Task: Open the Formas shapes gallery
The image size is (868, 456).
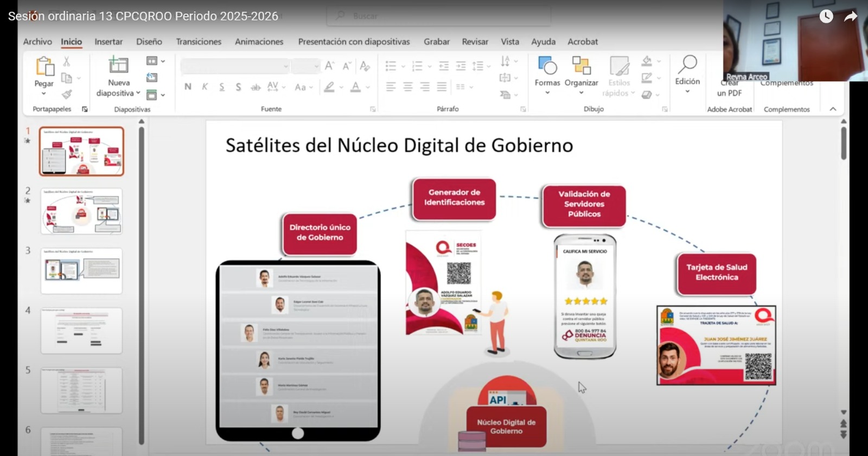Action: (x=547, y=66)
